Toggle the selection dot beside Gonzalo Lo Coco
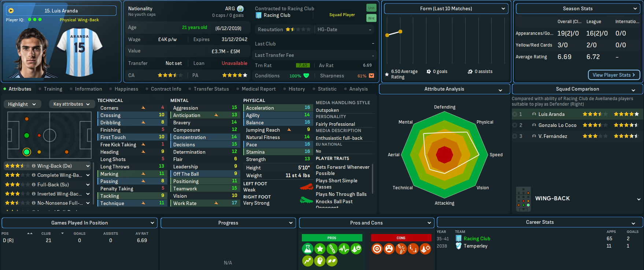Image resolution: width=644 pixels, height=270 pixels. (x=515, y=125)
